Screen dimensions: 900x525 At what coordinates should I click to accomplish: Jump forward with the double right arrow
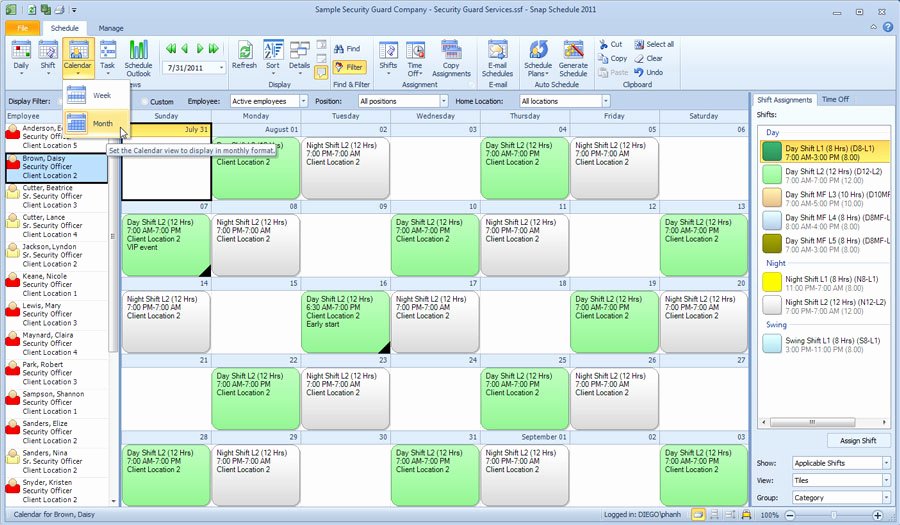[214, 49]
